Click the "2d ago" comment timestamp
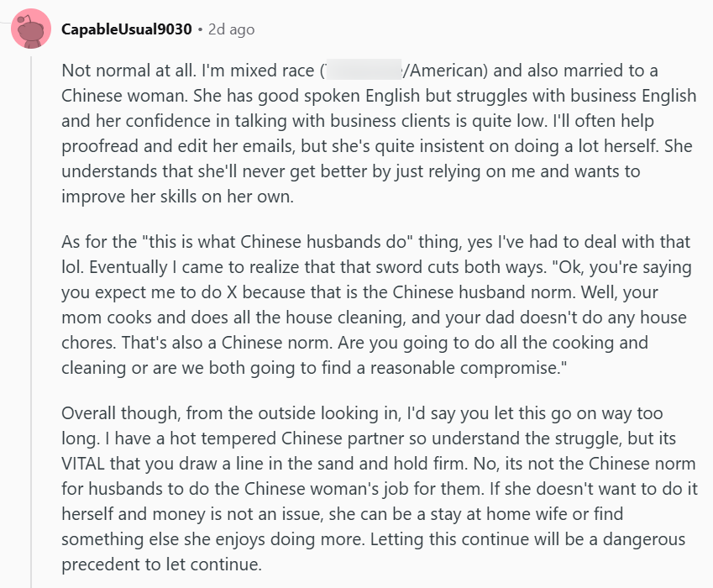This screenshot has width=713, height=588. click(231, 29)
